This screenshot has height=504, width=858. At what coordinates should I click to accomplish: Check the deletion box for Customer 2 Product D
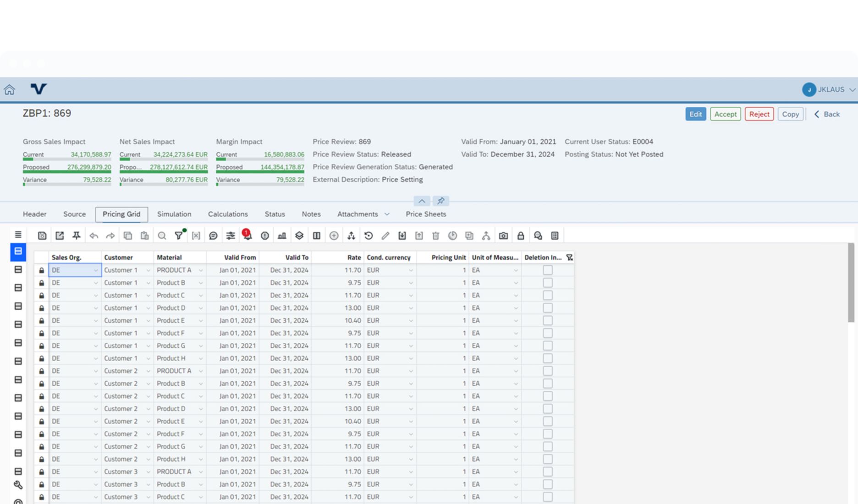548,408
